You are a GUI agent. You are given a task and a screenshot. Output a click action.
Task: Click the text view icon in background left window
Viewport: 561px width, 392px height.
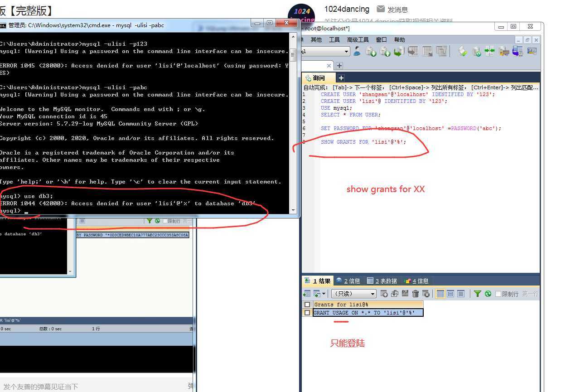pos(82,221)
